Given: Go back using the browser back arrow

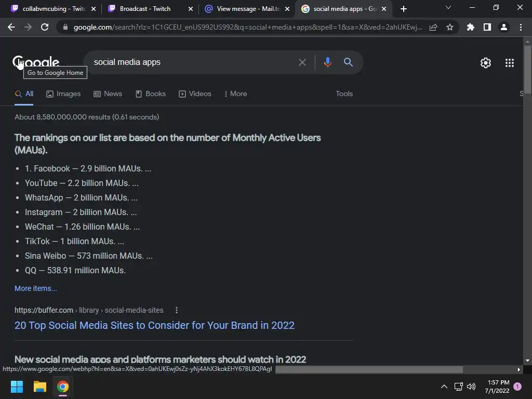Looking at the screenshot, I should (x=11, y=27).
